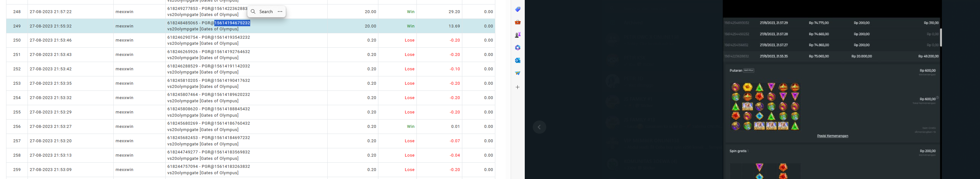This screenshot has width=980, height=179.
Task: Click Search in the selection popup
Action: click(x=266, y=12)
